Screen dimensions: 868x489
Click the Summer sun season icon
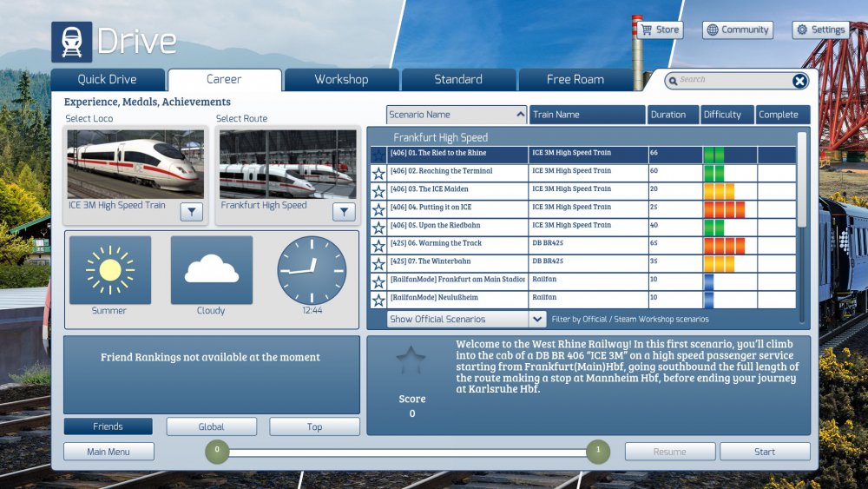coord(109,270)
